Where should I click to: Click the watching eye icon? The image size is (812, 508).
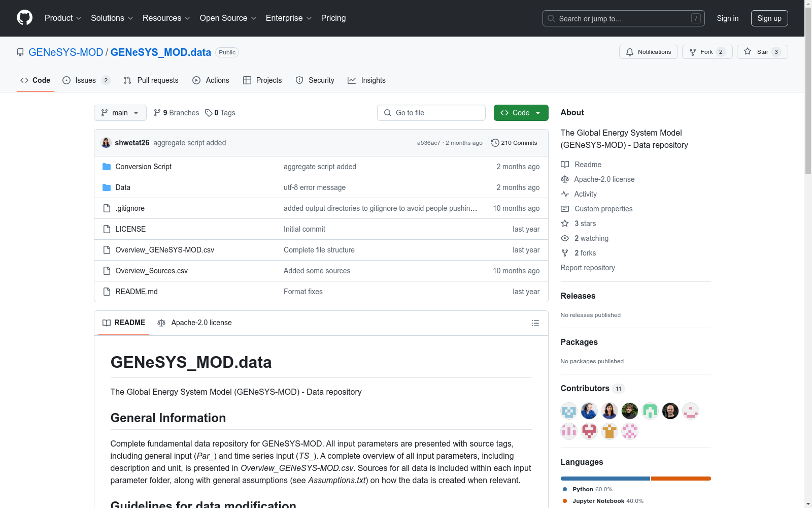(x=565, y=238)
